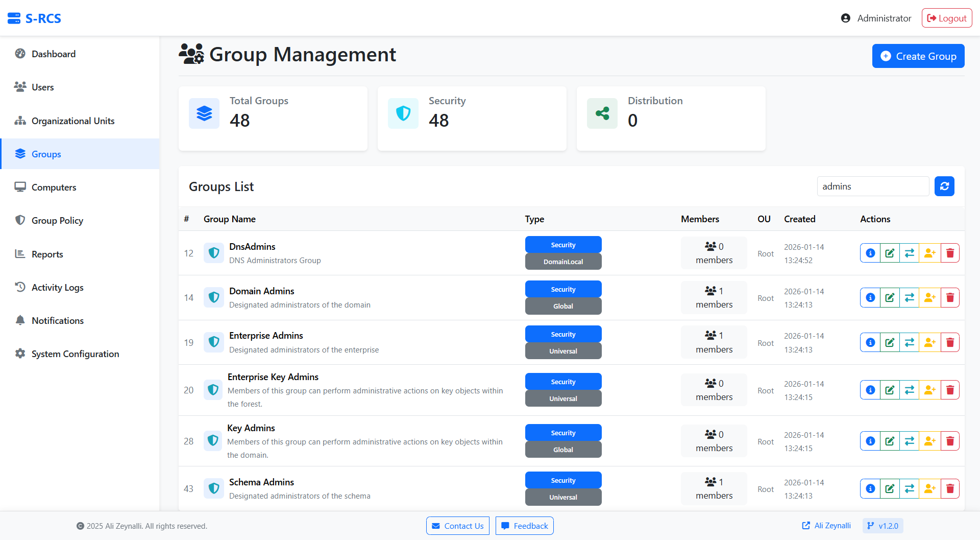Open Organizational Units navigation item
The image size is (980, 540).
click(x=72, y=121)
